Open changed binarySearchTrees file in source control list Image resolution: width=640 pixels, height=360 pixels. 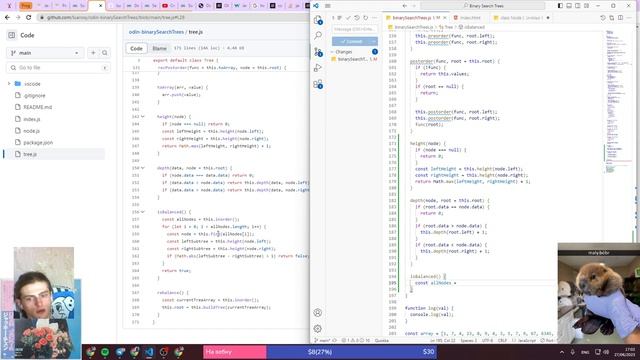click(x=355, y=59)
